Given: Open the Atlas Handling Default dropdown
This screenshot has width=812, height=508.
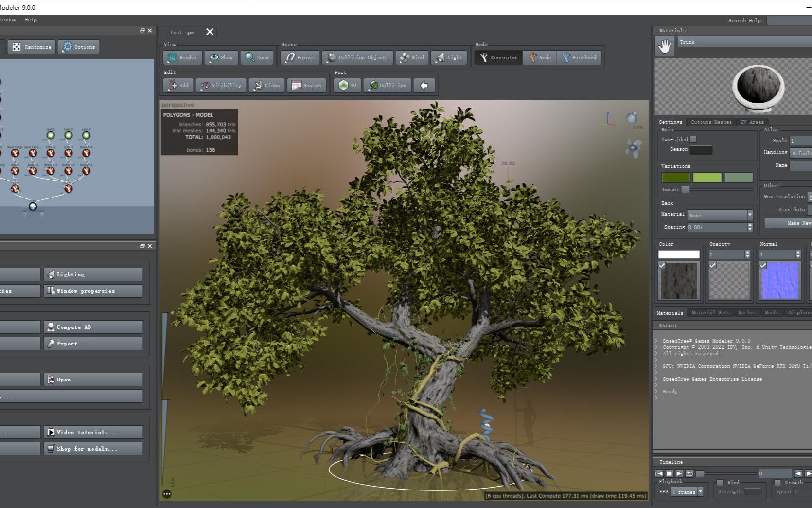Looking at the screenshot, I should pyautogui.click(x=801, y=153).
